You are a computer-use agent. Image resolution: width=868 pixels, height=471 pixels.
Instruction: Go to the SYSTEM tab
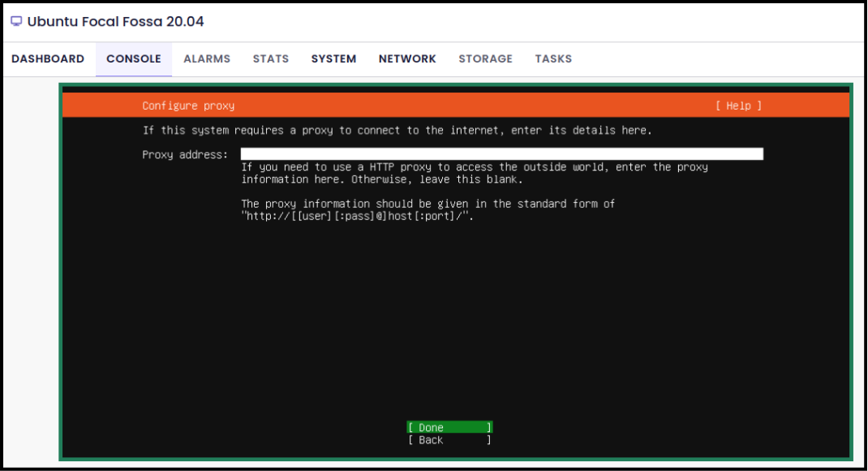pyautogui.click(x=333, y=58)
